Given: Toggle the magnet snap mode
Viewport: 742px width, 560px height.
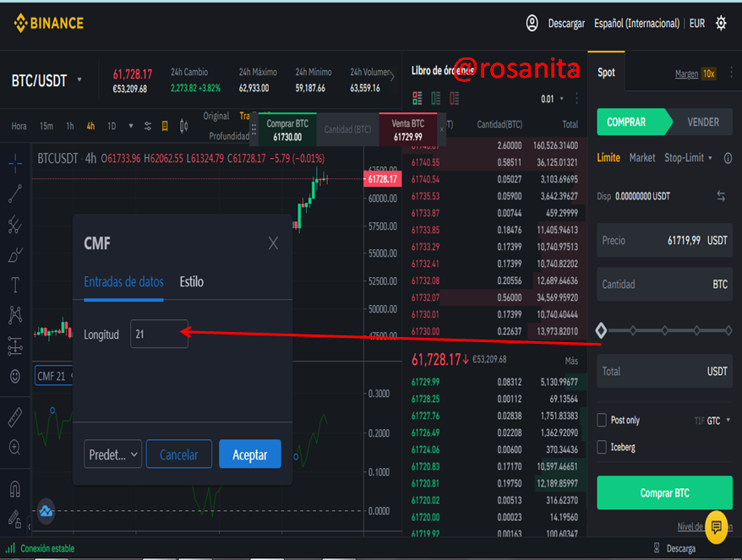Looking at the screenshot, I should coord(15,488).
